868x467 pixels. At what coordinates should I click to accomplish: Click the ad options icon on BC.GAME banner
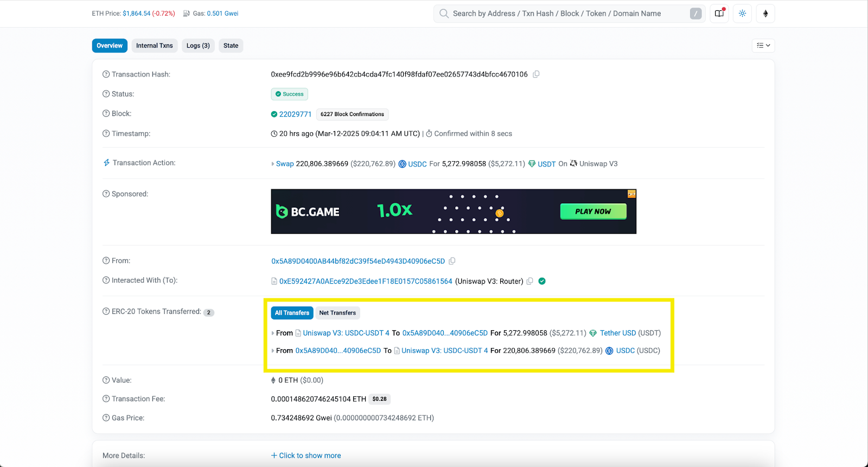click(631, 194)
